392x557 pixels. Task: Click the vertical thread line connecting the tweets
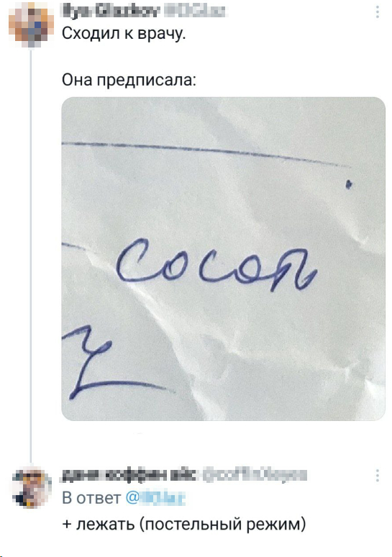31,255
